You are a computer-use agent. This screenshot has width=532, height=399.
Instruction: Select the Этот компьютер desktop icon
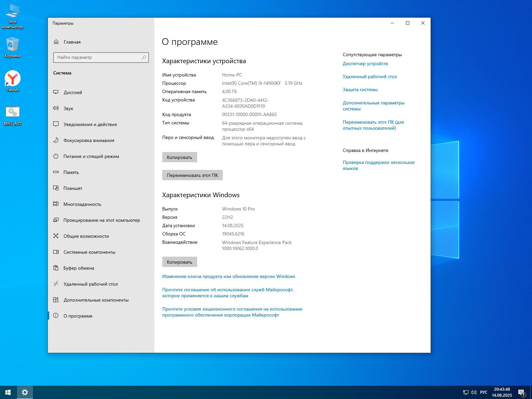(13, 17)
